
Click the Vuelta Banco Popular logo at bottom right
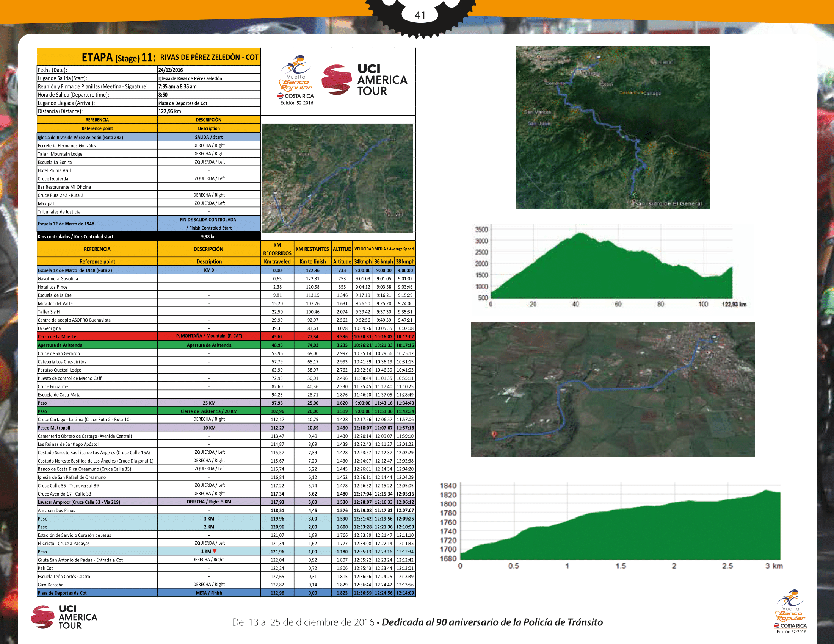(x=791, y=612)
